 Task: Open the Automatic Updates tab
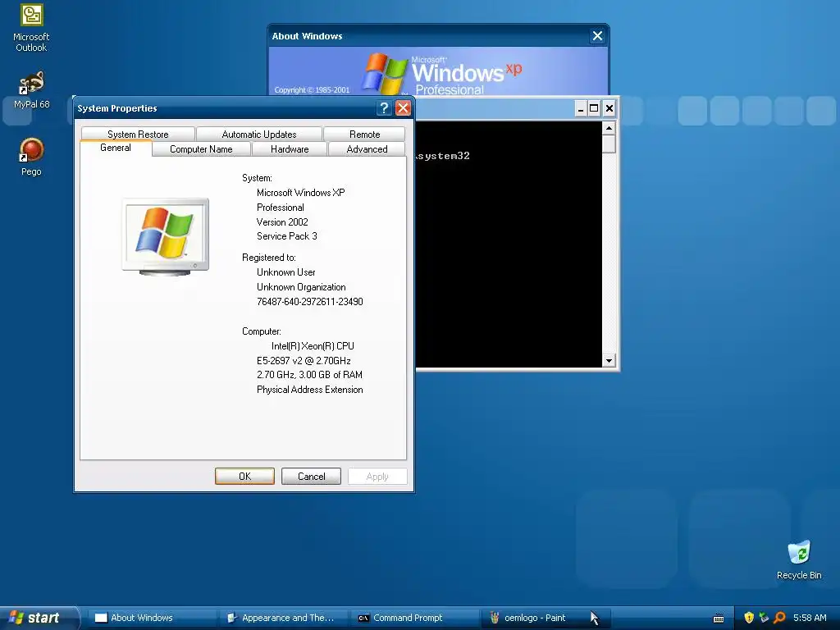coord(258,134)
